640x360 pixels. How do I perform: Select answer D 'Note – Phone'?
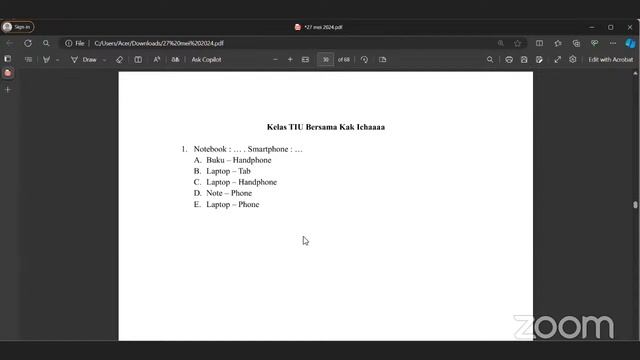(229, 193)
